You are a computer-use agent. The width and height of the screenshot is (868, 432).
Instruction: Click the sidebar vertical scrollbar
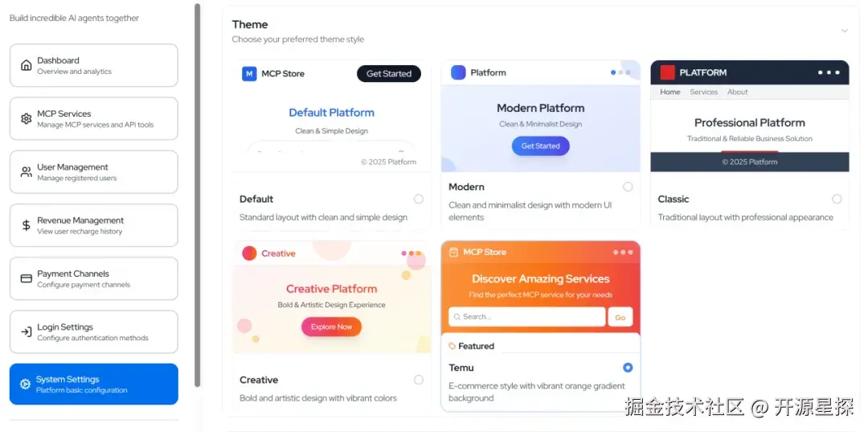[197, 195]
